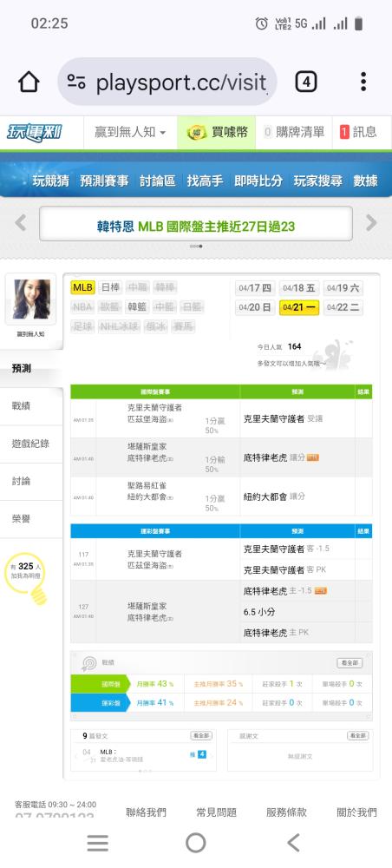
Task: Open the 玩運彩 site logo
Action: 35,132
